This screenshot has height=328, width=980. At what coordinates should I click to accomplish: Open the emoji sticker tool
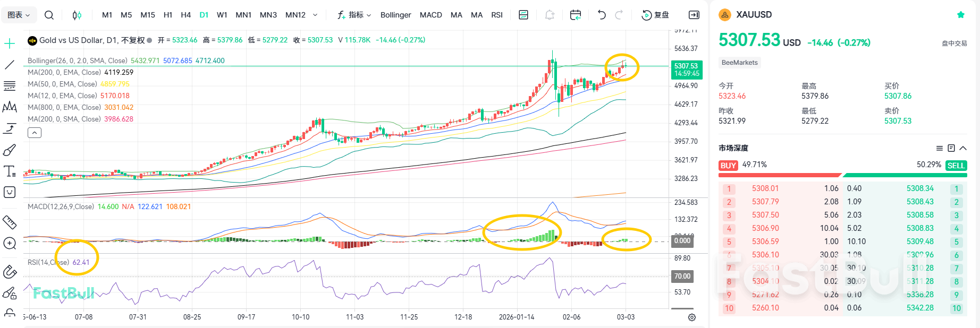pyautogui.click(x=10, y=192)
